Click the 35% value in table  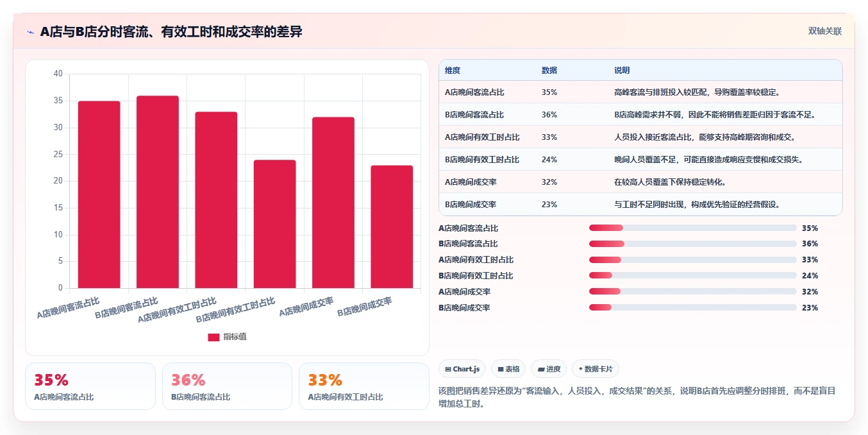549,92
